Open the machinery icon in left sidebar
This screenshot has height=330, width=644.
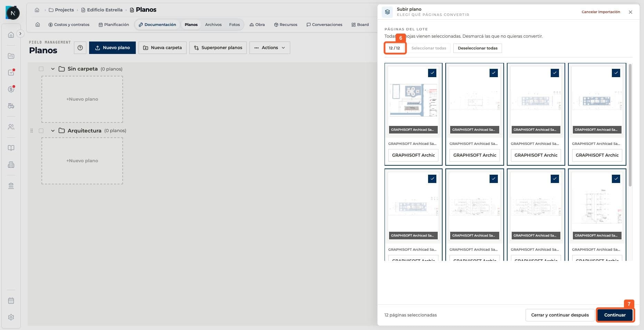(11, 106)
